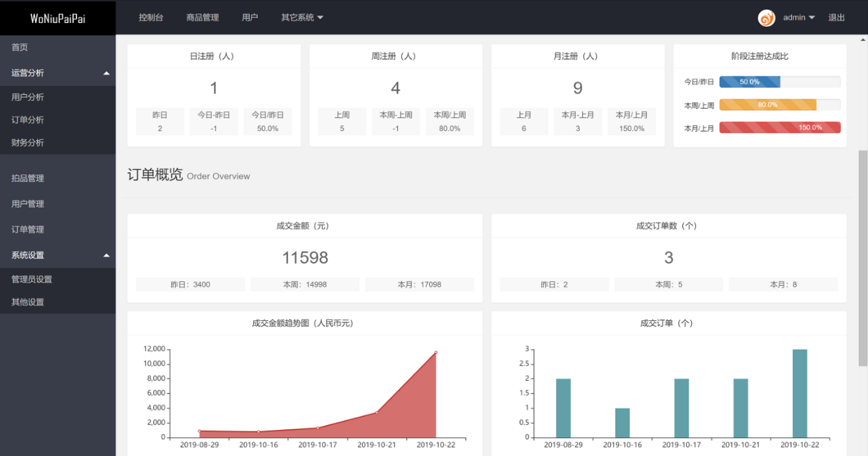Open 用户分析 in the sidebar
Screen dimensions: 868x456
point(28,97)
